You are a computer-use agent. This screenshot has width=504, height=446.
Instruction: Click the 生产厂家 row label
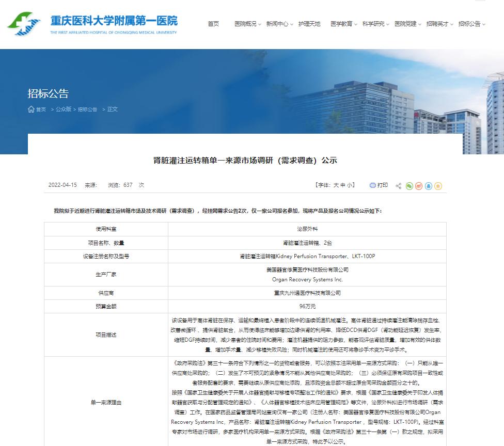click(106, 275)
